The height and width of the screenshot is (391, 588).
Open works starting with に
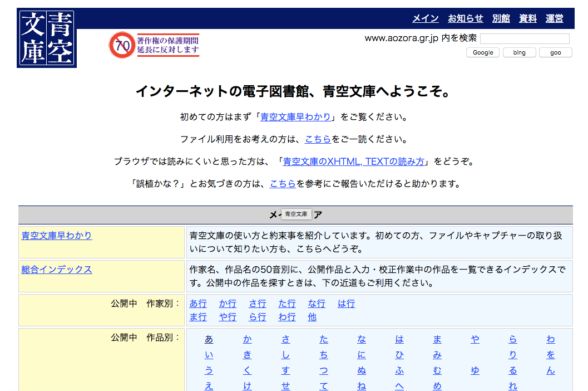pyautogui.click(x=362, y=355)
